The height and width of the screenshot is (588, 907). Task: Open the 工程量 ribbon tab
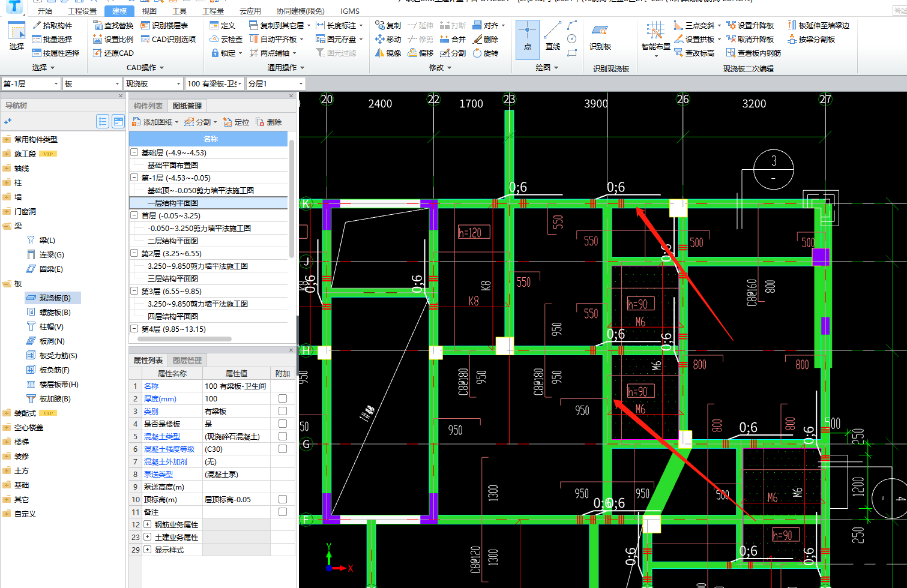[x=213, y=11]
